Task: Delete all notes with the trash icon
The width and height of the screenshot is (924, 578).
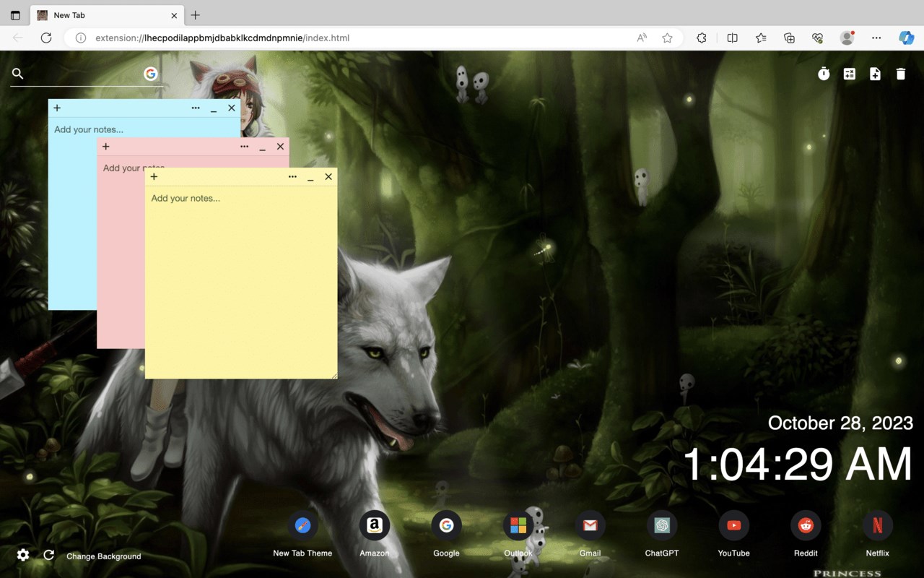Action: [901, 74]
